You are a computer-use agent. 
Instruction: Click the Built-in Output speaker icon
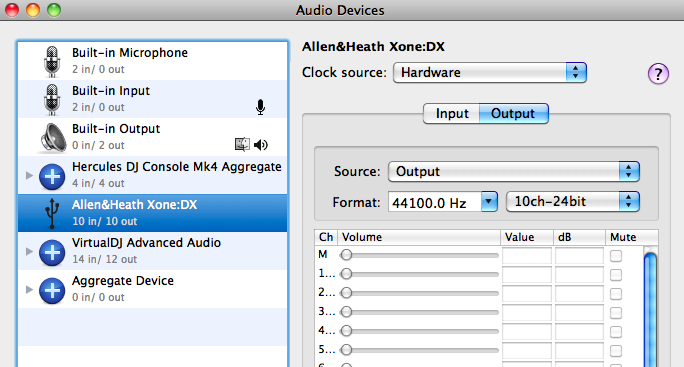52,138
